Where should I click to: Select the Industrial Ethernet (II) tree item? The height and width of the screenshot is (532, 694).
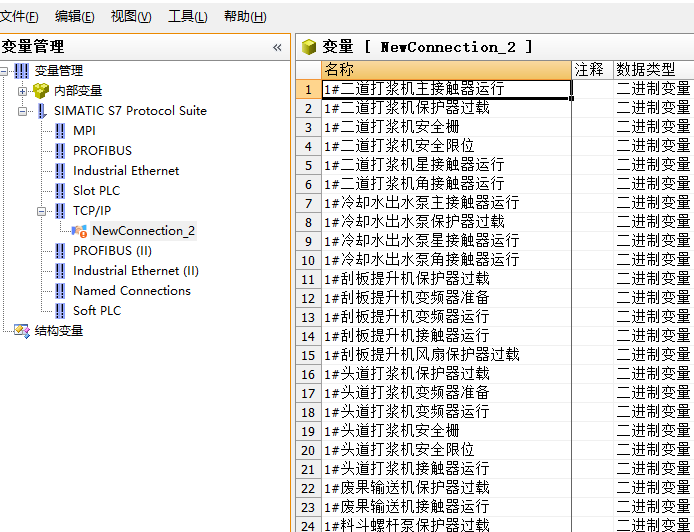(x=135, y=271)
